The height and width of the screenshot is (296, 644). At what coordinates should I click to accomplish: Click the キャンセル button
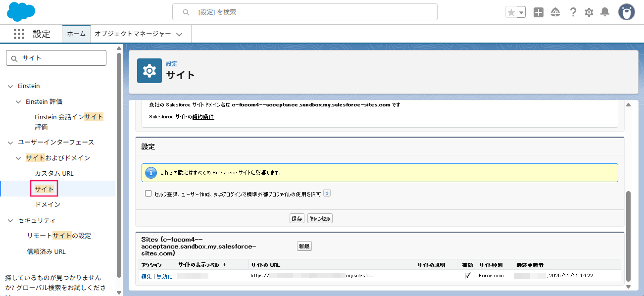pos(320,218)
